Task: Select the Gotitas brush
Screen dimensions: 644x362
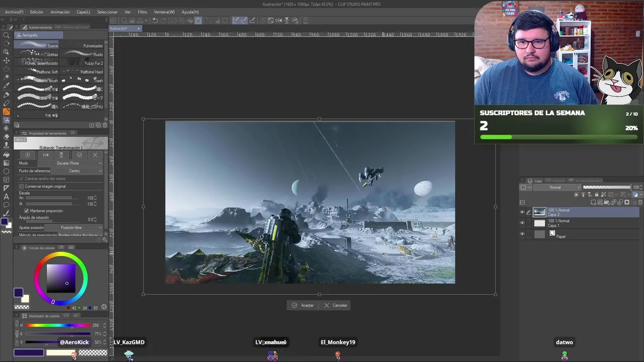Action: tap(36, 54)
